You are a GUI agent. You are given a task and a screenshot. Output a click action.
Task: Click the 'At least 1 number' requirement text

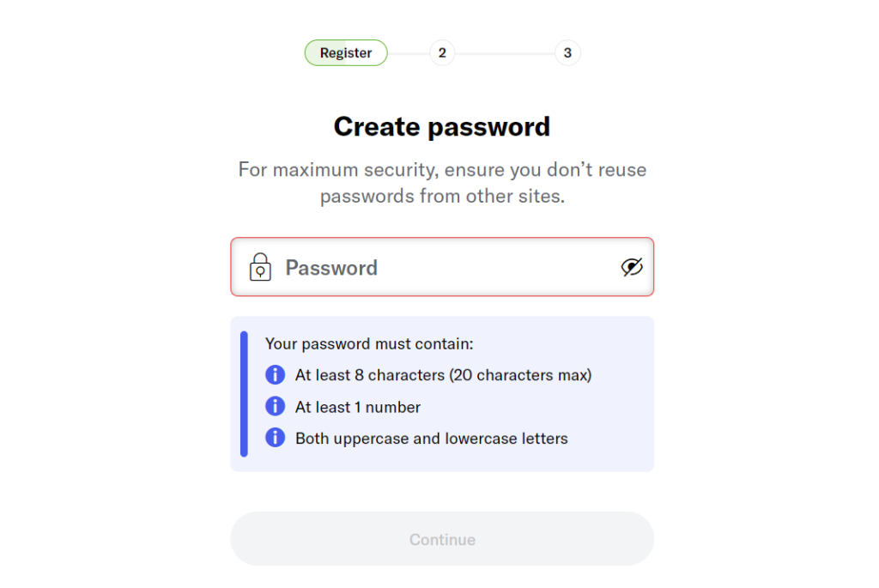click(x=358, y=407)
